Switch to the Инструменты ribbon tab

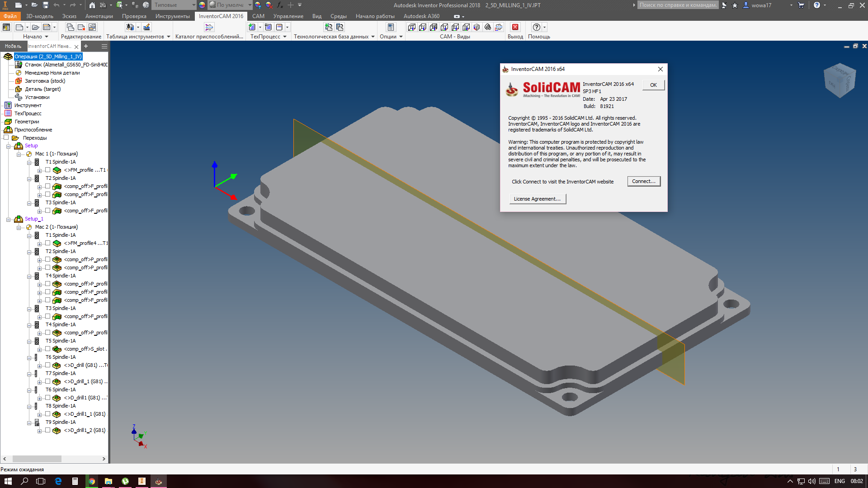tap(173, 16)
